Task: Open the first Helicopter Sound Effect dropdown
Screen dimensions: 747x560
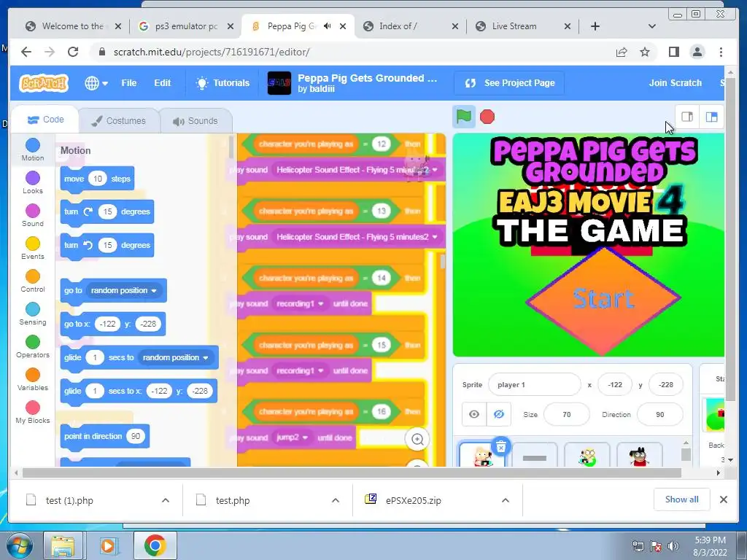Action: point(356,169)
